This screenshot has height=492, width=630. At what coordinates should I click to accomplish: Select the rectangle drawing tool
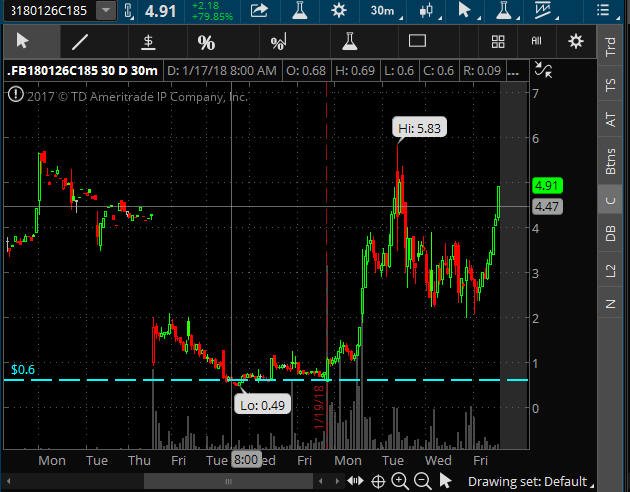click(x=417, y=41)
